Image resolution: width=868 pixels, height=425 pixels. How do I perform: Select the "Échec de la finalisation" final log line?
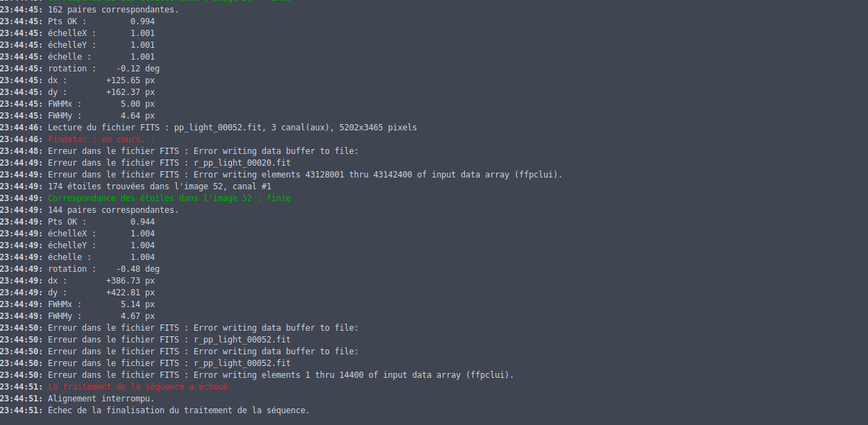178,410
